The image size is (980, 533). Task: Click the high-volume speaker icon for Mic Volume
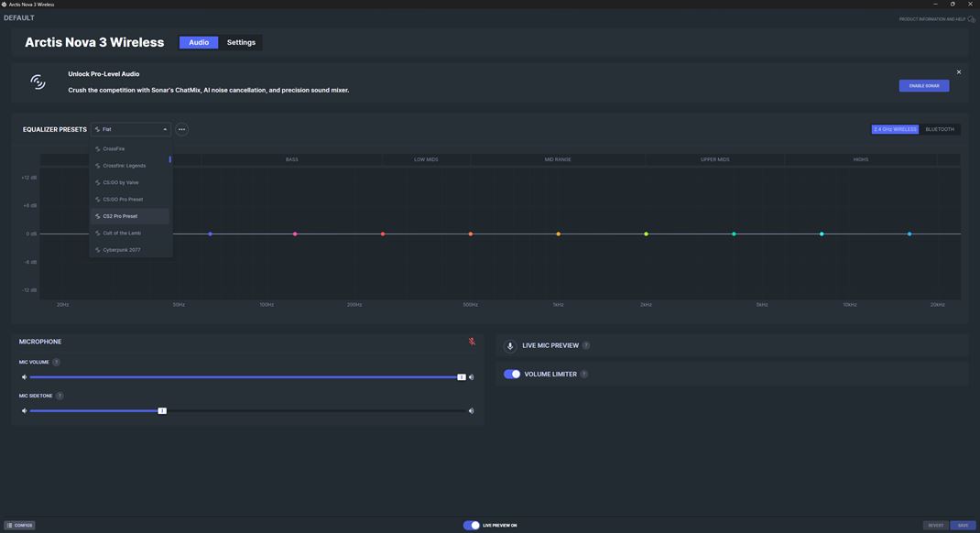click(472, 376)
